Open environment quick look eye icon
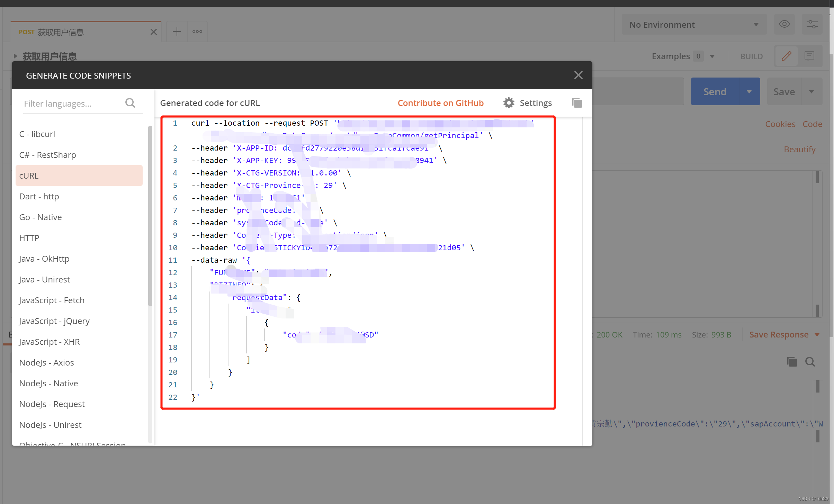Viewport: 834px width, 504px height. tap(784, 24)
